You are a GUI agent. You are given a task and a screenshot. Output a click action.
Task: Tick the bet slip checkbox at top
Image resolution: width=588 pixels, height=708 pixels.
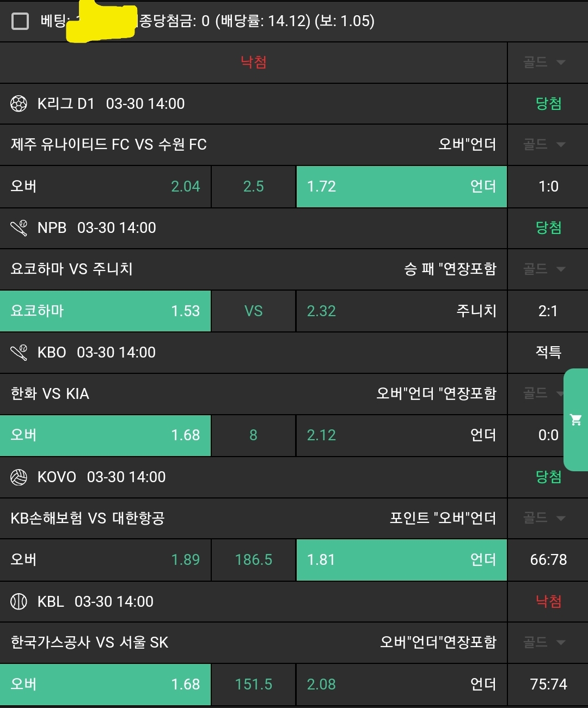20,21
